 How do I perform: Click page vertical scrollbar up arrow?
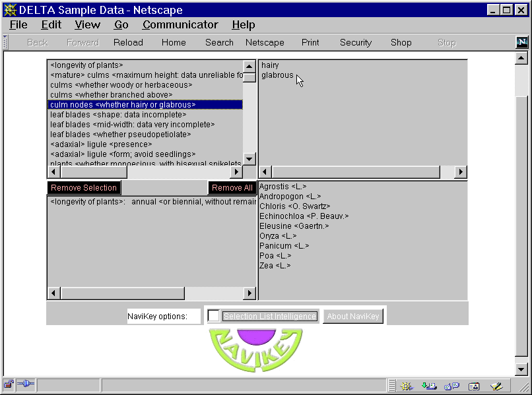(x=521, y=58)
